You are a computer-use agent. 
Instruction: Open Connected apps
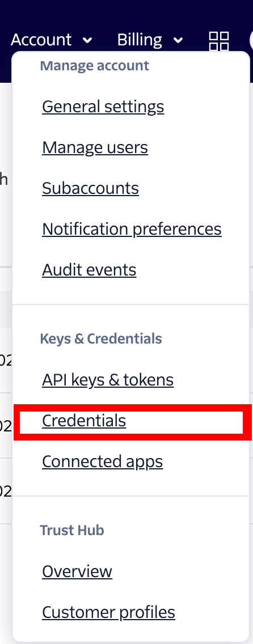102,461
